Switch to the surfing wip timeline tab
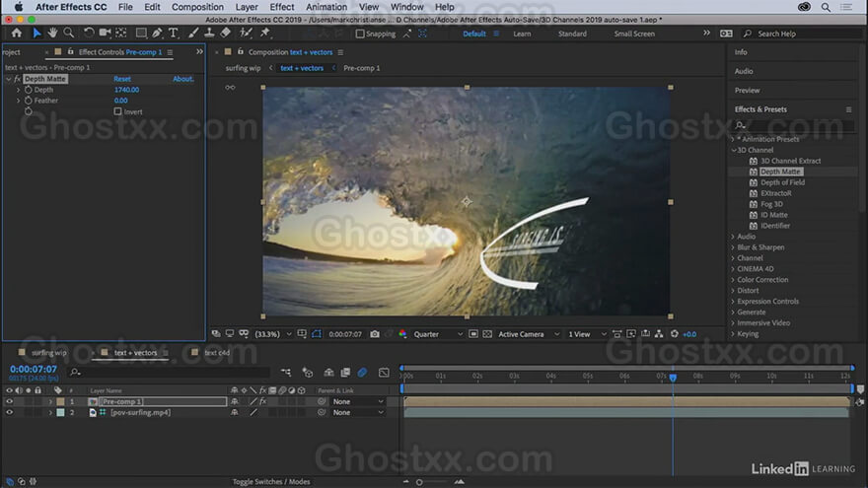This screenshot has width=868, height=488. coord(48,353)
